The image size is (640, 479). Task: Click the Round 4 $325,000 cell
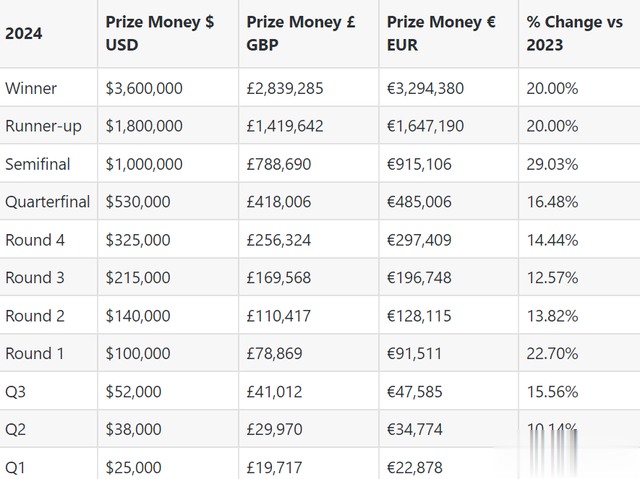[138, 240]
